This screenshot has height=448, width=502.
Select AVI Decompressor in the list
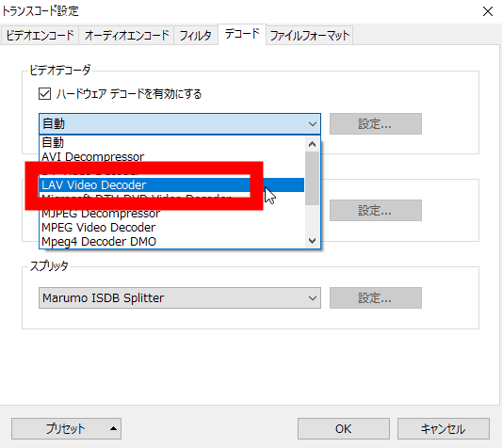(x=171, y=157)
